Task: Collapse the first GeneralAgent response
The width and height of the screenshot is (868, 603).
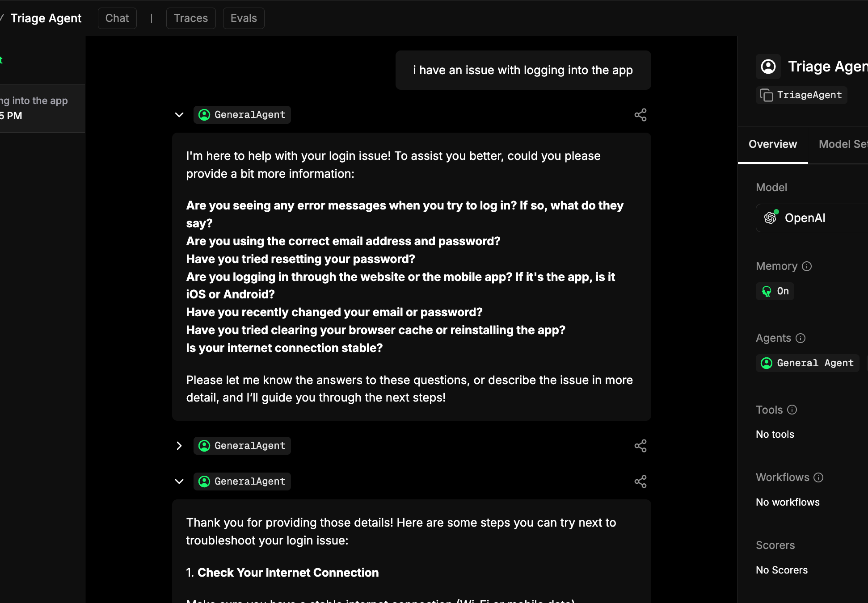Action: 179,115
